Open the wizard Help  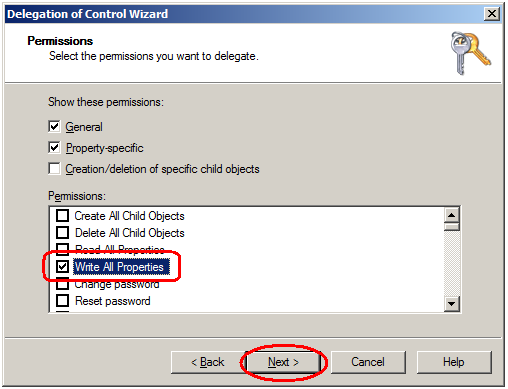[x=454, y=362]
